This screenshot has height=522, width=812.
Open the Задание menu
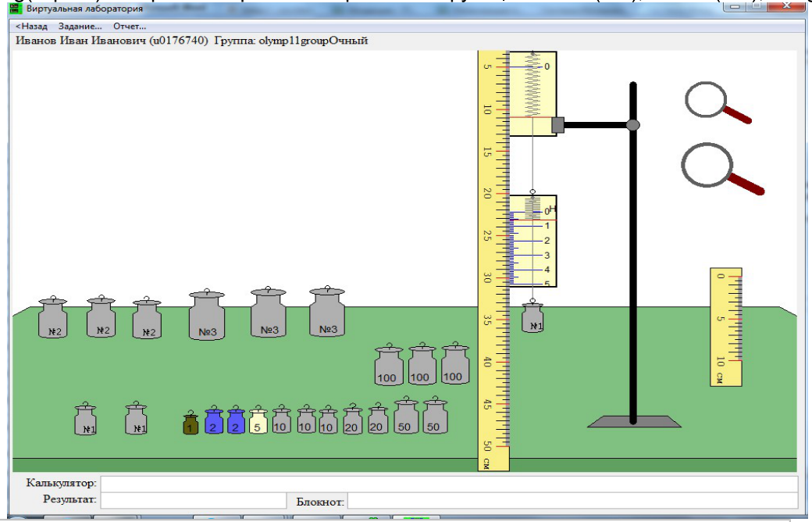tap(80, 26)
